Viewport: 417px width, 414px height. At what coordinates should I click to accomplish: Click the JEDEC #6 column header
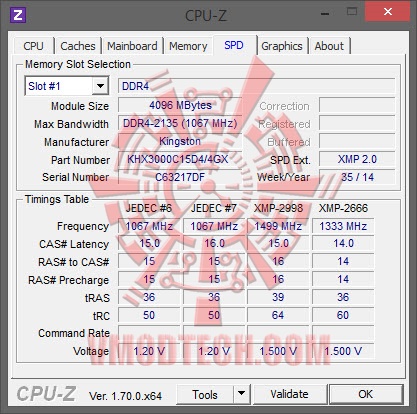tap(149, 208)
